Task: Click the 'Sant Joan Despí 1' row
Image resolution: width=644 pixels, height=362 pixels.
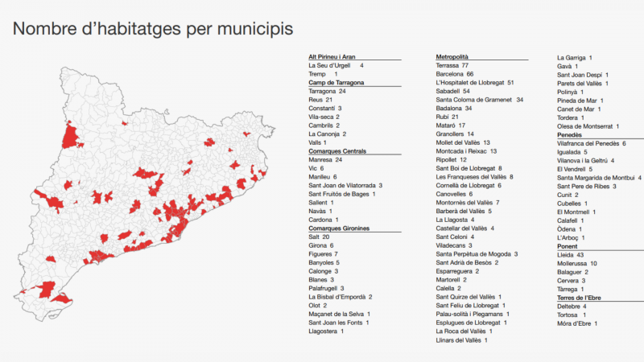Action: [x=583, y=75]
